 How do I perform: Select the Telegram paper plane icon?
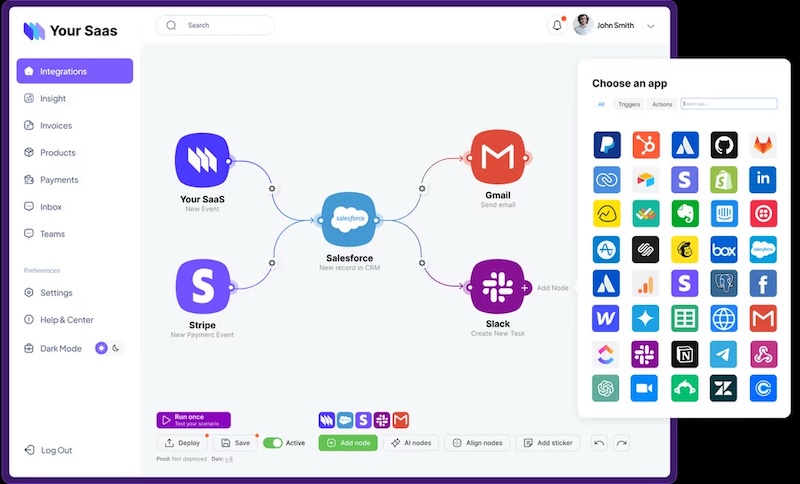click(724, 354)
